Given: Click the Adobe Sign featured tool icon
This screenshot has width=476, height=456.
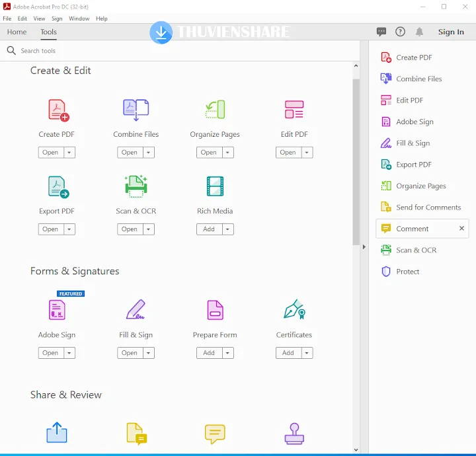Looking at the screenshot, I should click(x=57, y=310).
